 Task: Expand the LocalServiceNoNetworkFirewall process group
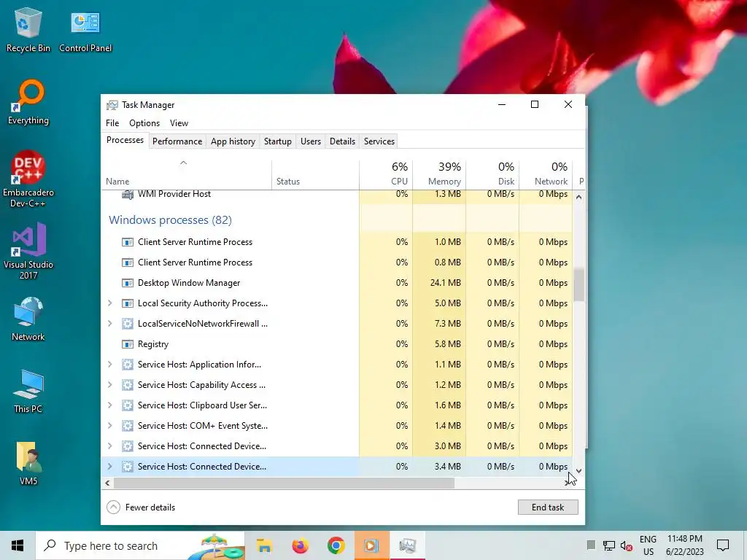pos(110,323)
